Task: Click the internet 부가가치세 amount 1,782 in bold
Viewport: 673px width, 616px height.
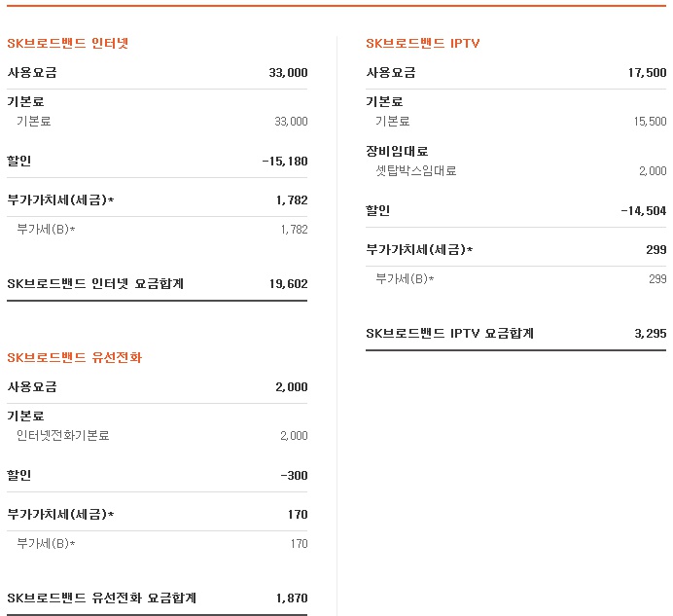Action: pos(292,200)
